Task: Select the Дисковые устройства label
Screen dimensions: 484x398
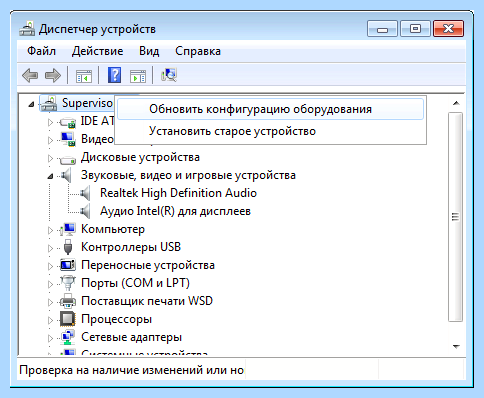Action: click(x=140, y=157)
